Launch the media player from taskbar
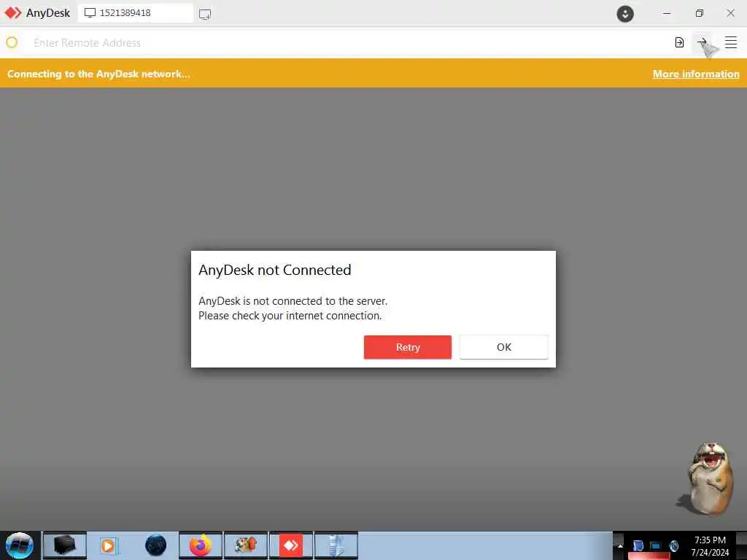Image resolution: width=747 pixels, height=560 pixels. tap(109, 545)
